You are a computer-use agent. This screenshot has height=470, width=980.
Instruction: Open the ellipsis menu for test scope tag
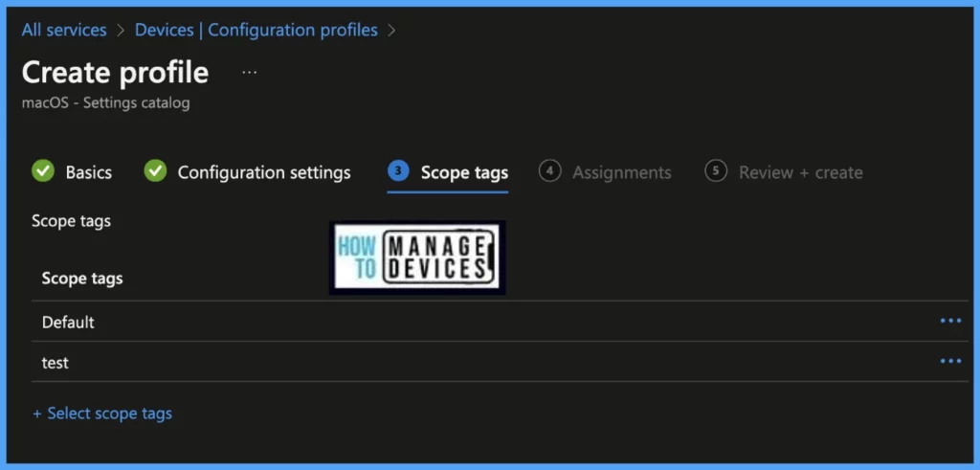tap(950, 361)
